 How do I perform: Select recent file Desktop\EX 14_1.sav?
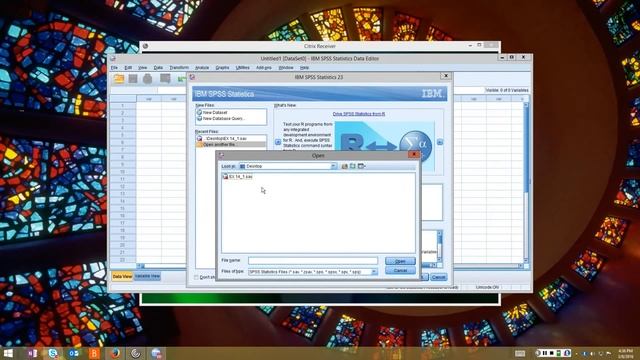[x=222, y=138]
